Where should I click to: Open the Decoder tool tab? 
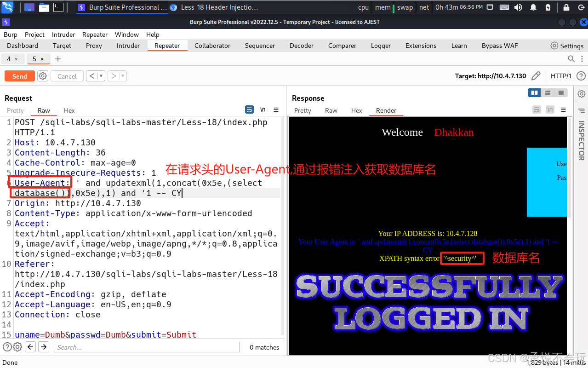click(x=302, y=46)
